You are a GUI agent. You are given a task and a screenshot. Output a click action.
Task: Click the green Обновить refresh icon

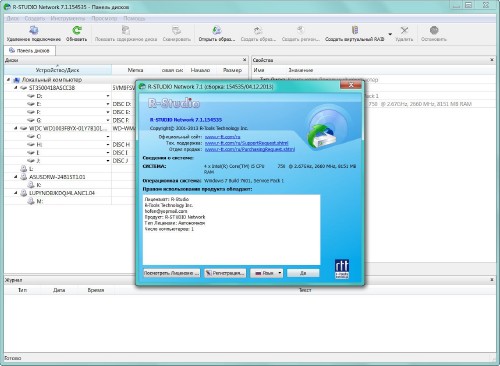pyautogui.click(x=77, y=30)
